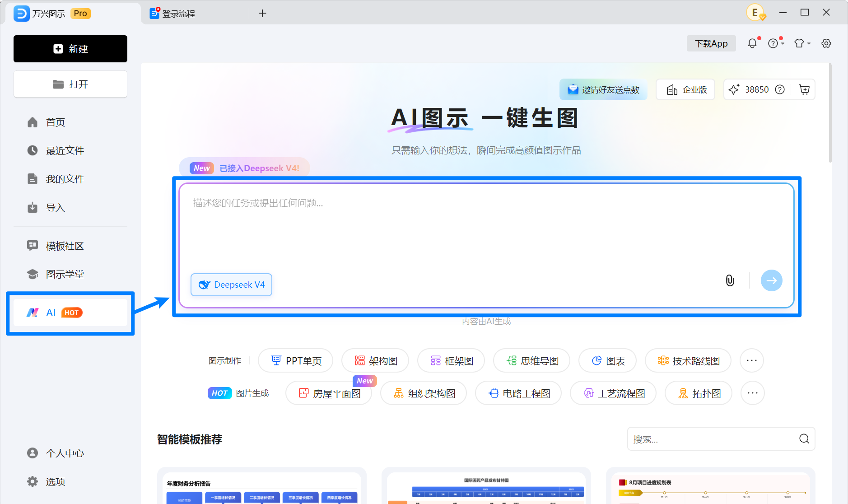This screenshot has width=848, height=504.
Task: Open the help question mark menu
Action: pyautogui.click(x=776, y=43)
